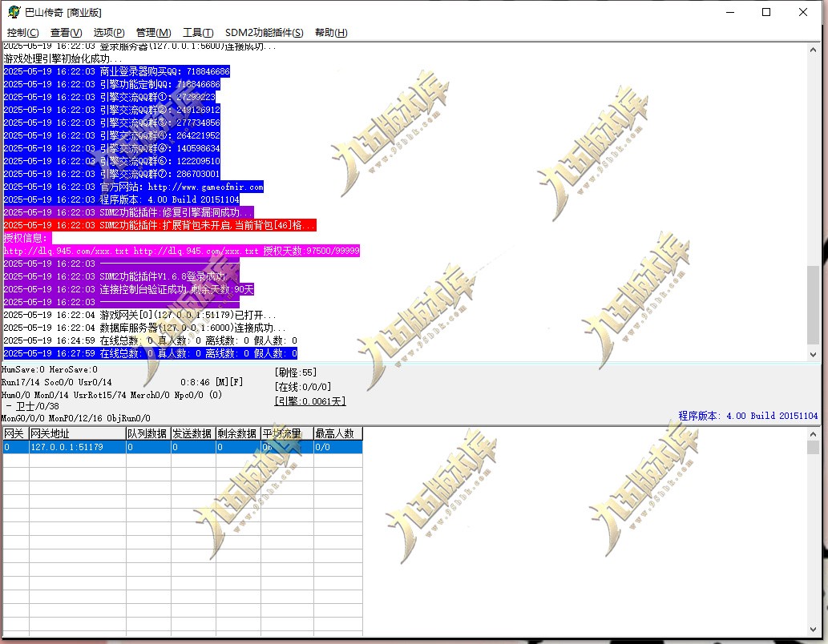Click the 程序版本 label at bottom right
This screenshot has height=644, width=828.
point(748,416)
